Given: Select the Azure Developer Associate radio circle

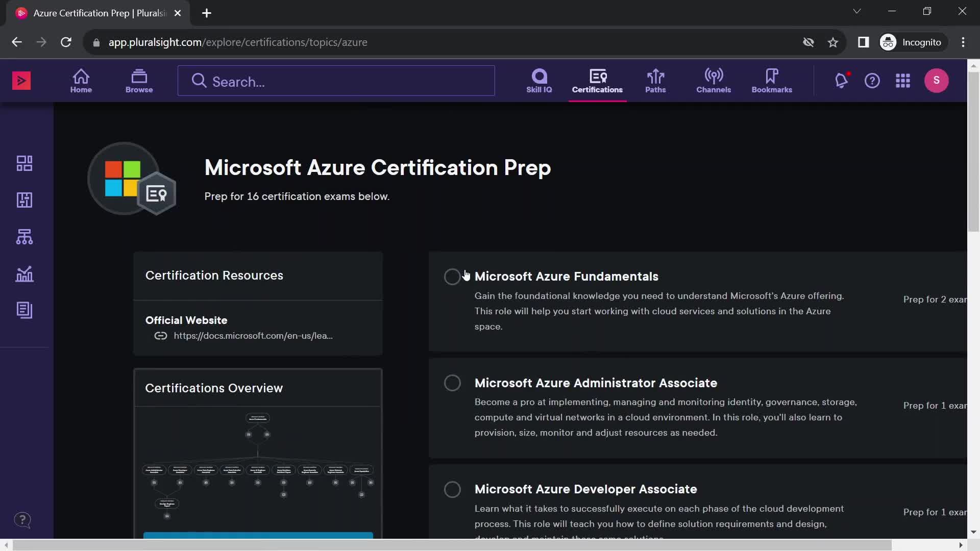Looking at the screenshot, I should click(452, 490).
